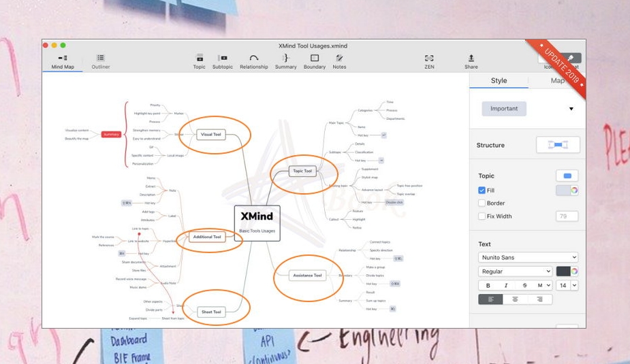Select the central XMind topic

(x=257, y=223)
